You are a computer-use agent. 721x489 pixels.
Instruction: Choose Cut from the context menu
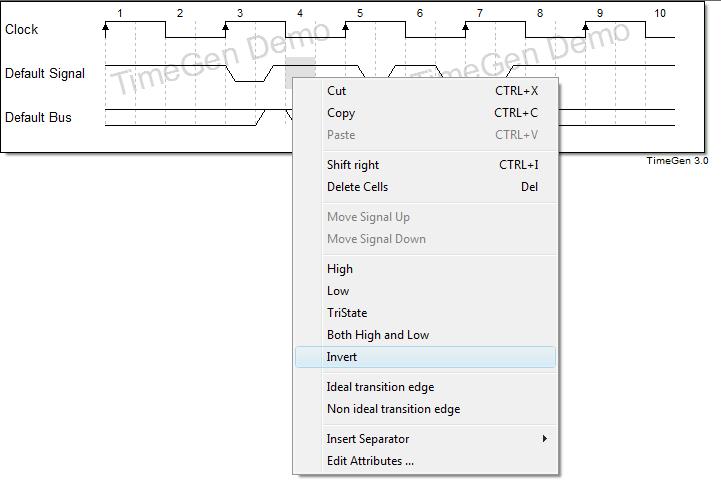click(337, 91)
